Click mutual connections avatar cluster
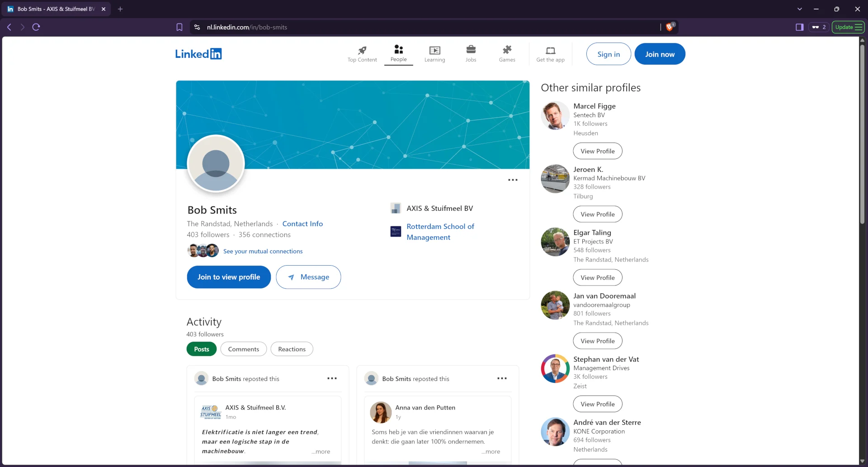The width and height of the screenshot is (868, 467). pyautogui.click(x=203, y=250)
